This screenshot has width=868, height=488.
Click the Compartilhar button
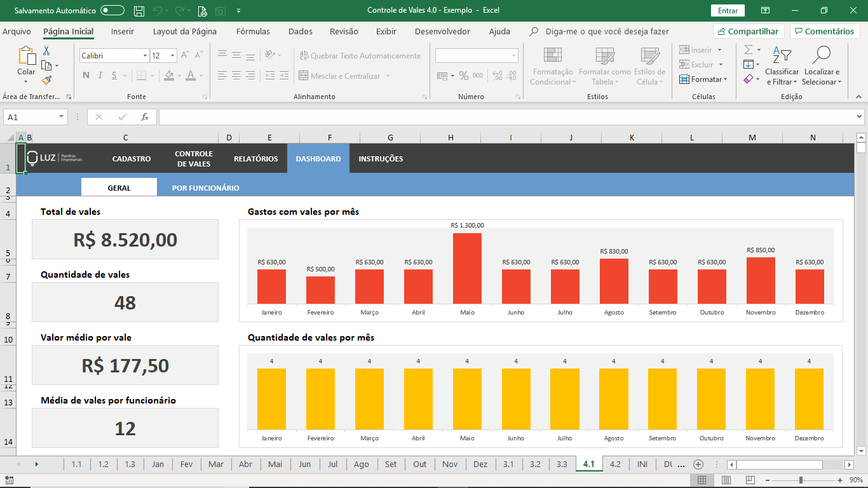tap(749, 31)
